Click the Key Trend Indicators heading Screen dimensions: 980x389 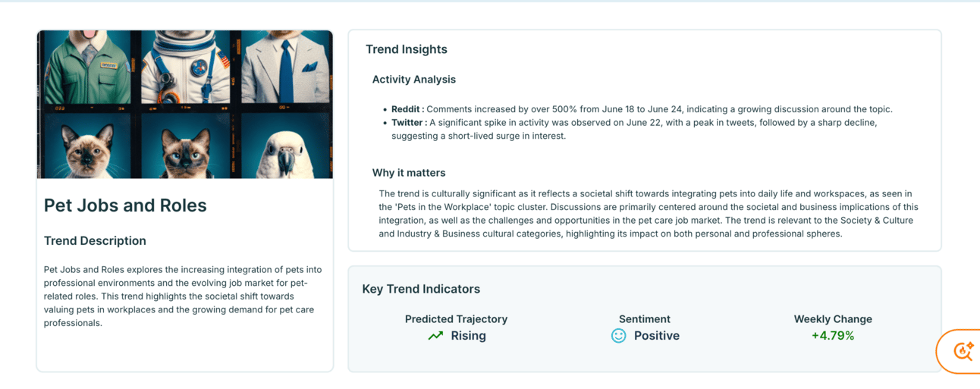[421, 289]
